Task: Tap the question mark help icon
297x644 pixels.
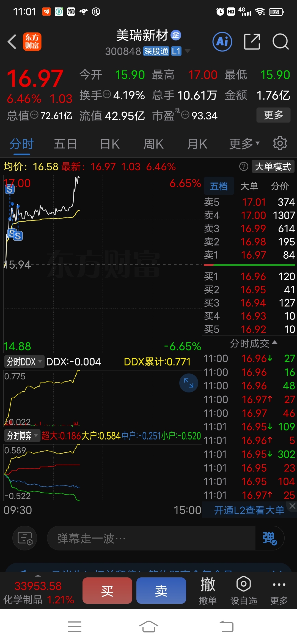Action: [244, 167]
